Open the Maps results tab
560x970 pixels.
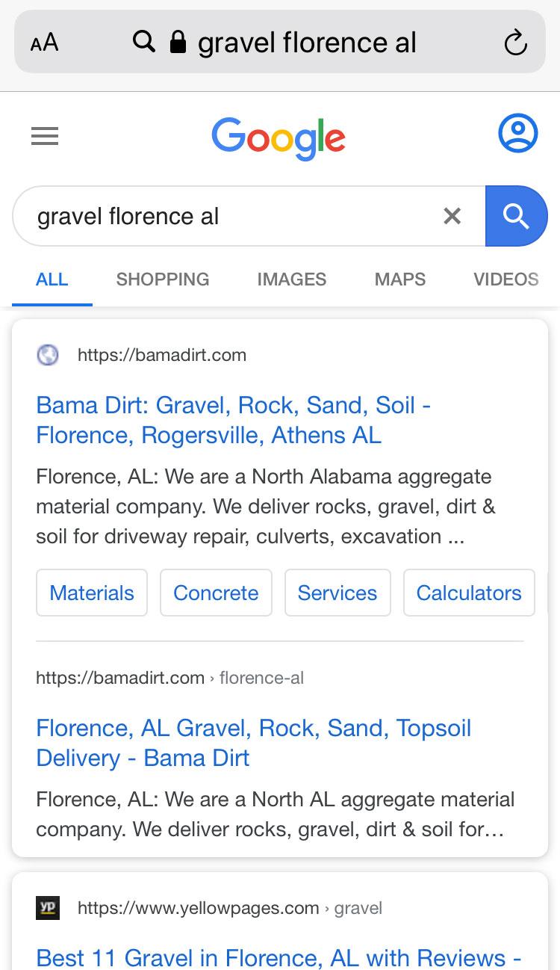coord(400,279)
